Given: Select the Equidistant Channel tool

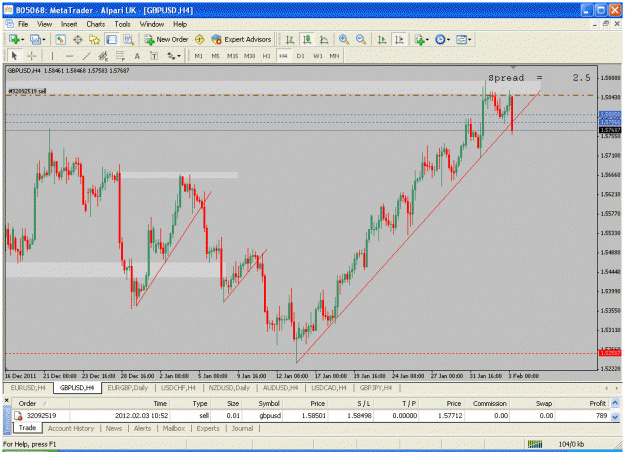Looking at the screenshot, I should coord(103,56).
